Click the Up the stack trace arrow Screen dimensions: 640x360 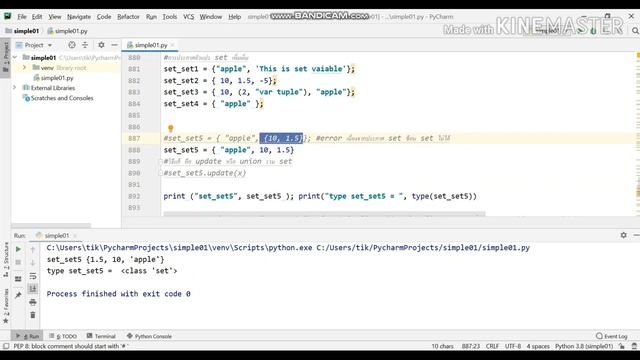[33, 249]
